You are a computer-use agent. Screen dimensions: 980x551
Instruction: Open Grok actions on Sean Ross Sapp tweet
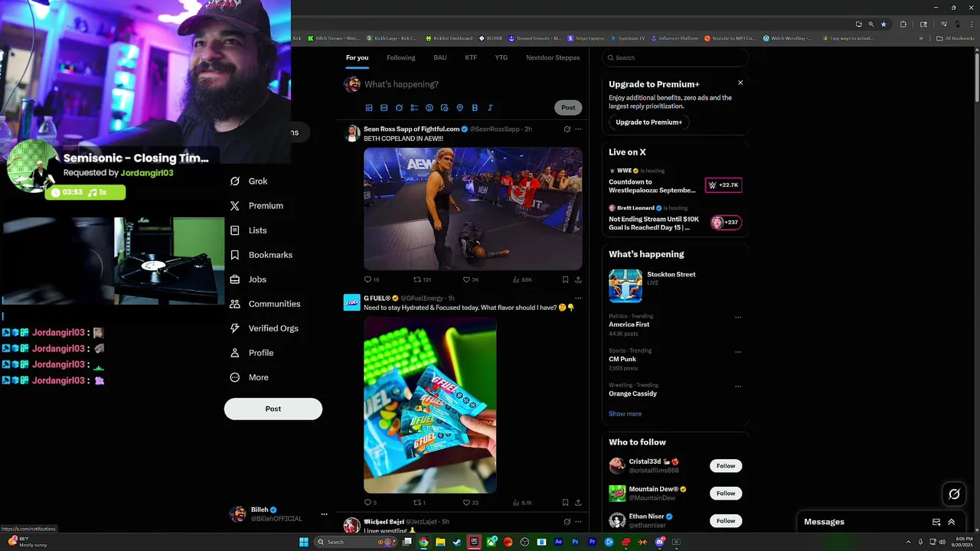click(x=567, y=129)
